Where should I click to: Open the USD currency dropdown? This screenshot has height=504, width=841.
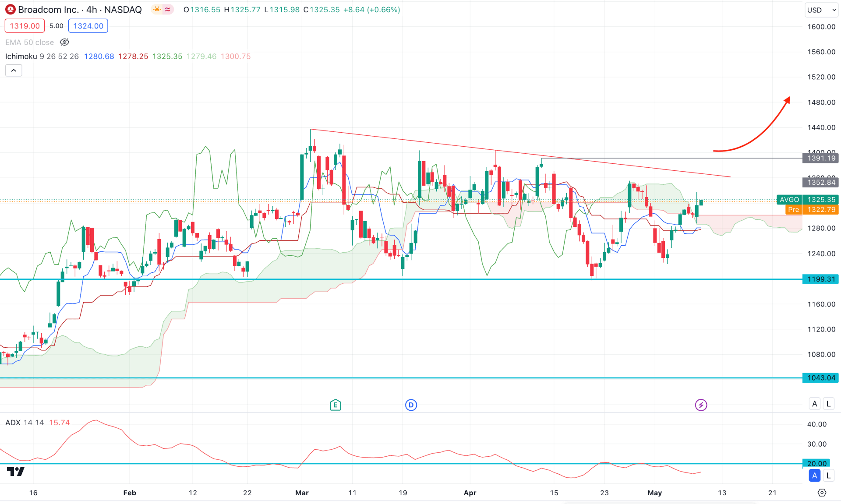(x=822, y=10)
